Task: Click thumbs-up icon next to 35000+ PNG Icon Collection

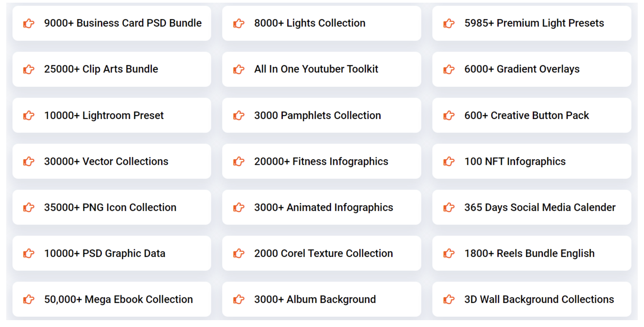Action: click(29, 207)
